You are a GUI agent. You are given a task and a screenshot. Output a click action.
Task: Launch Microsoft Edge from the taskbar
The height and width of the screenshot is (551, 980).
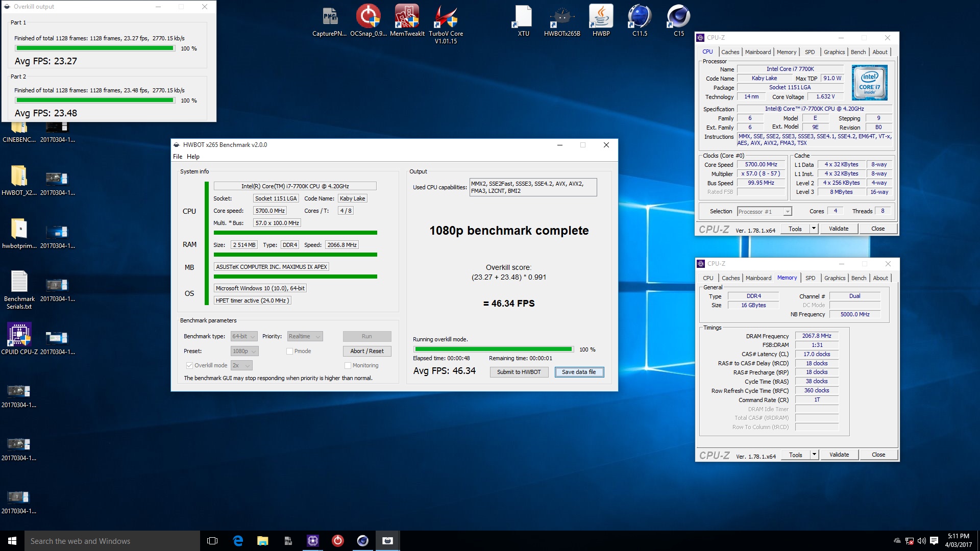[238, 541]
